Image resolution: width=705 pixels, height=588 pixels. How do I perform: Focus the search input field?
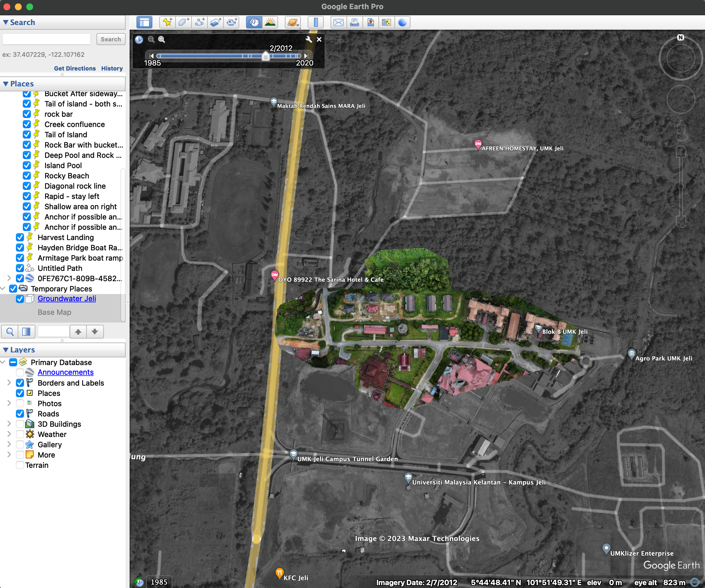[47, 39]
